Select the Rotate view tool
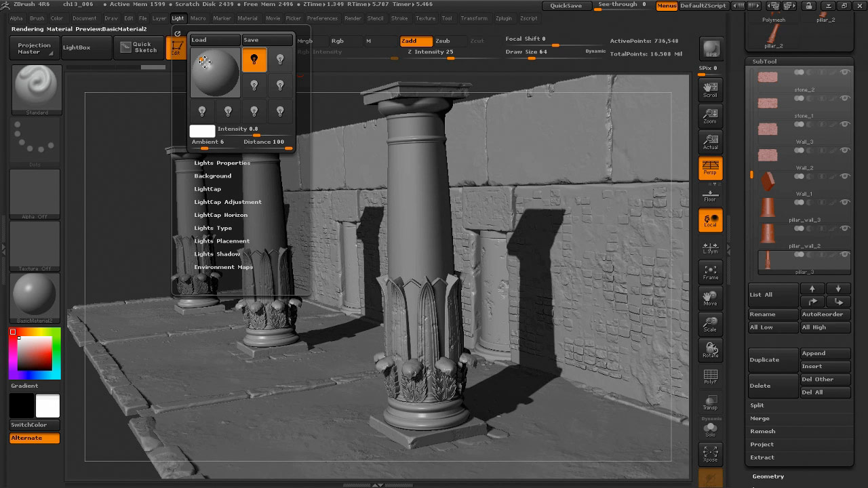The height and width of the screenshot is (488, 868). tap(710, 350)
